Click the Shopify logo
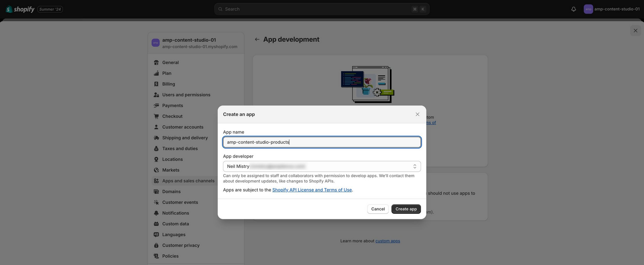 pos(20,9)
